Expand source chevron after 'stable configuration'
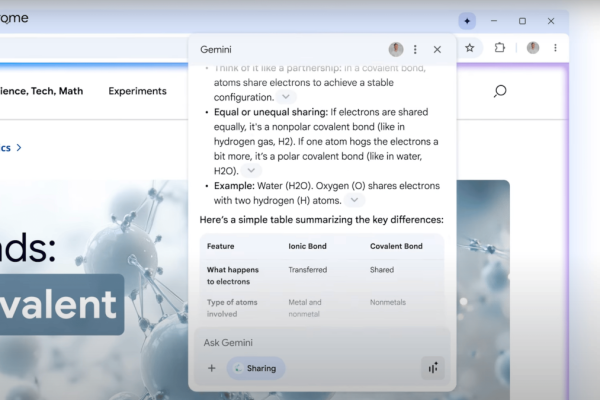 pos(285,97)
